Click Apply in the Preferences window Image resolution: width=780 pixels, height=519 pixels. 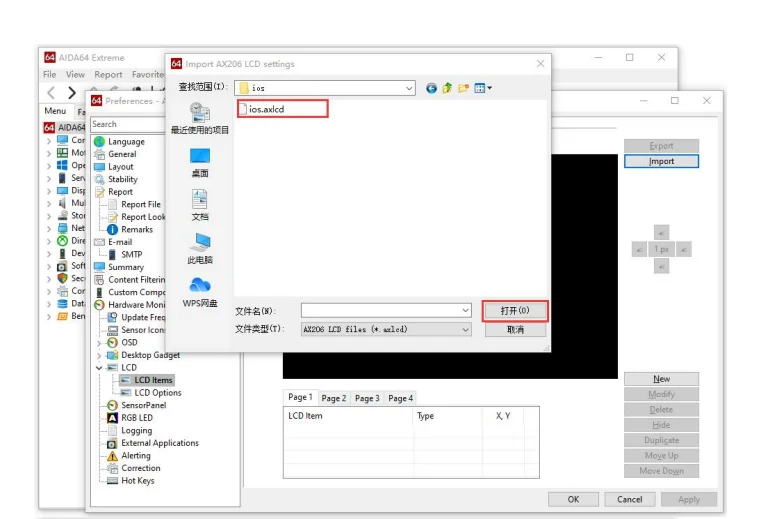[688, 499]
